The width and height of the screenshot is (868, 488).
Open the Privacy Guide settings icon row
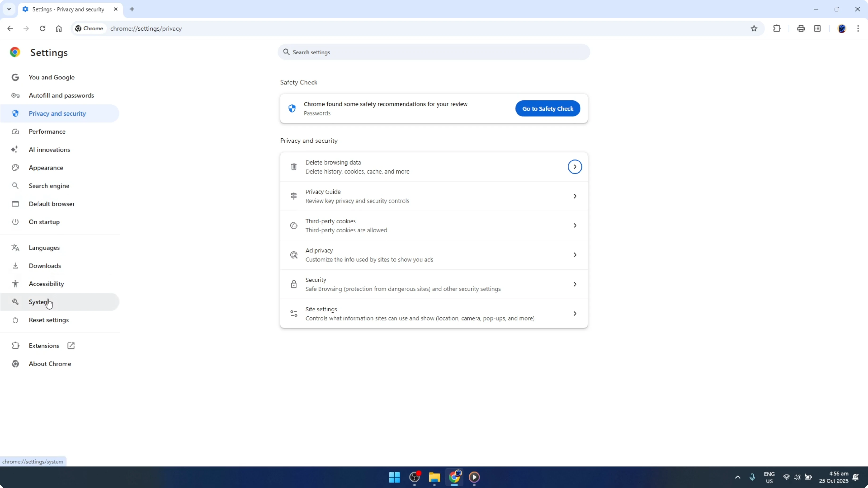293,196
